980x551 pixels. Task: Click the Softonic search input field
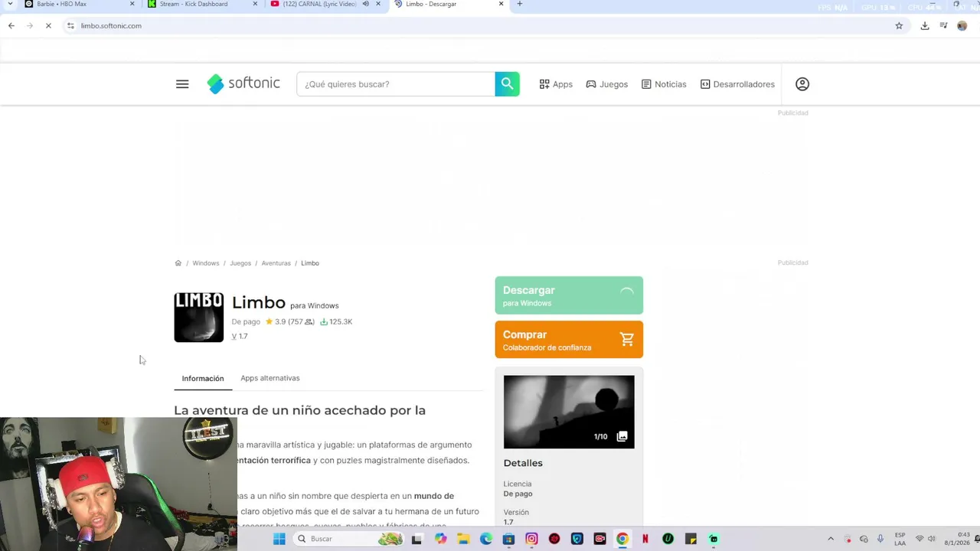[396, 84]
